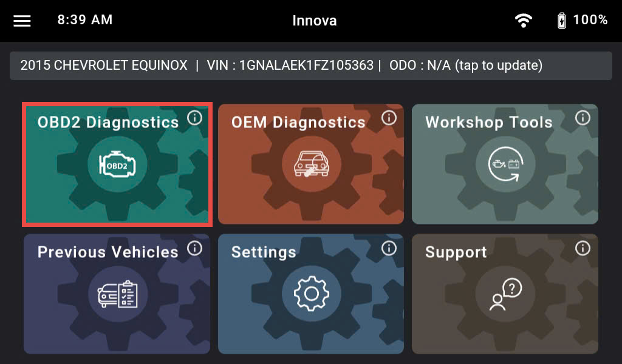Image resolution: width=622 pixels, height=364 pixels.
Task: Show info for OEM Diagnostics
Action: click(x=389, y=118)
